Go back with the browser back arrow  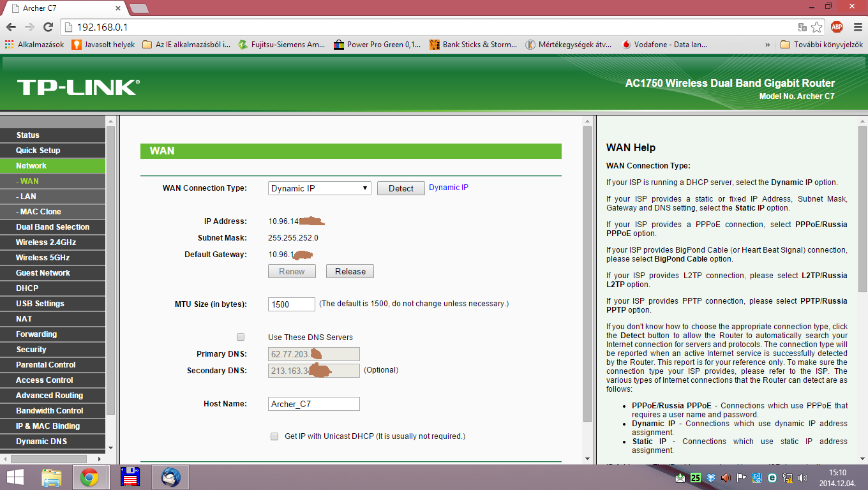(11, 27)
